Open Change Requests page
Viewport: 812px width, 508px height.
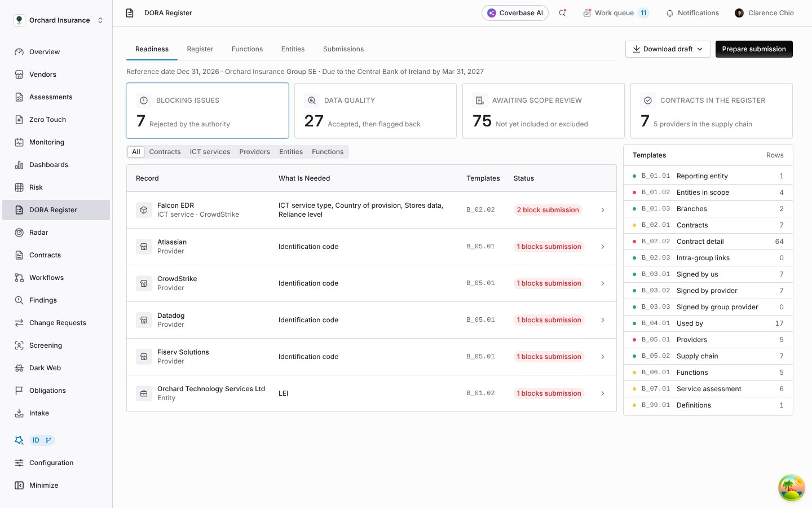(x=56, y=323)
